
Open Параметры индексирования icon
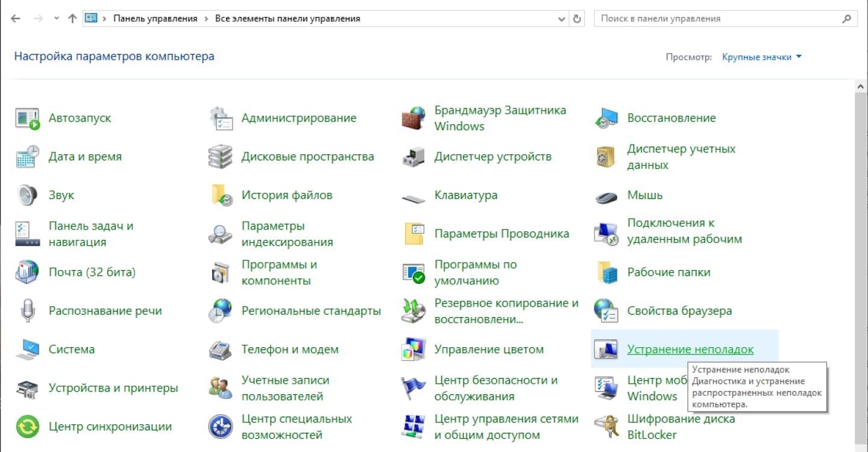221,234
